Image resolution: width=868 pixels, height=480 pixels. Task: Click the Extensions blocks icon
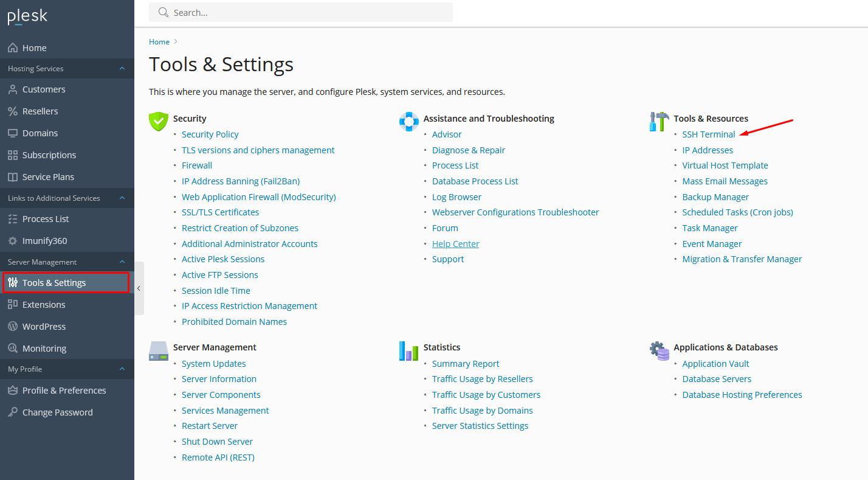pos(13,304)
